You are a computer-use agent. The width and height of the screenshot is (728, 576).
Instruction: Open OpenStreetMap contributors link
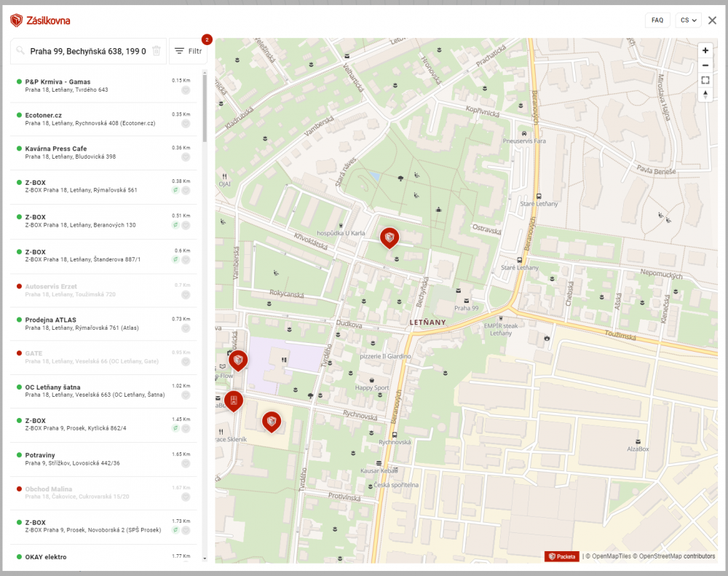pos(674,556)
